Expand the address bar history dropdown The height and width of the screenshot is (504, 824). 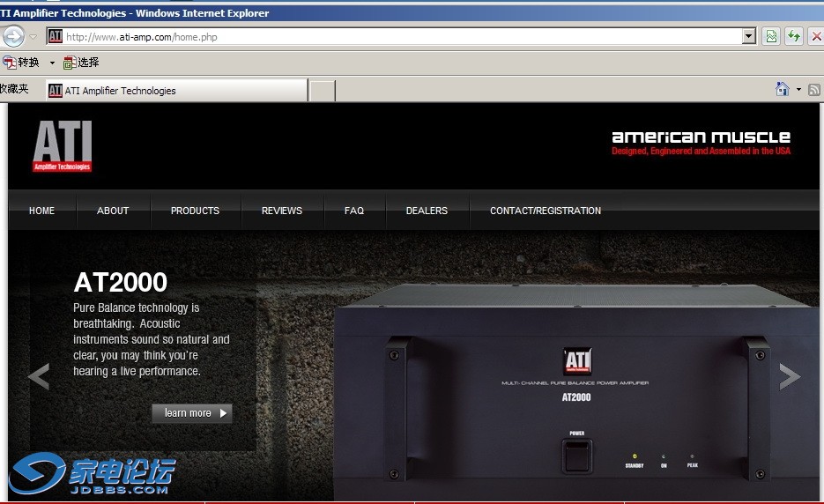749,36
